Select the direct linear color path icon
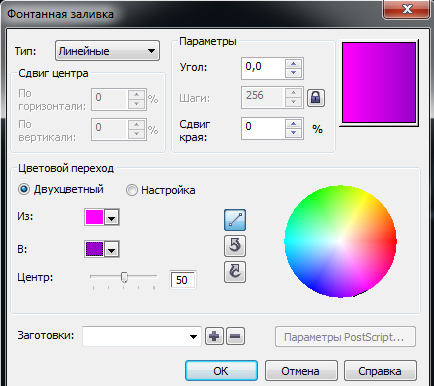Screen dimensions: 434x386 pyautogui.click(x=235, y=220)
